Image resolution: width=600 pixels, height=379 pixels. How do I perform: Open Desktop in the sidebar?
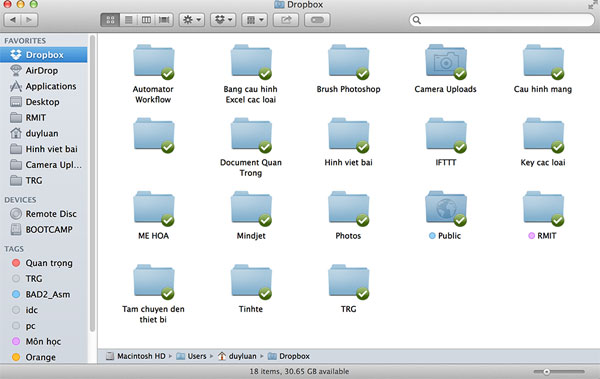coord(44,102)
